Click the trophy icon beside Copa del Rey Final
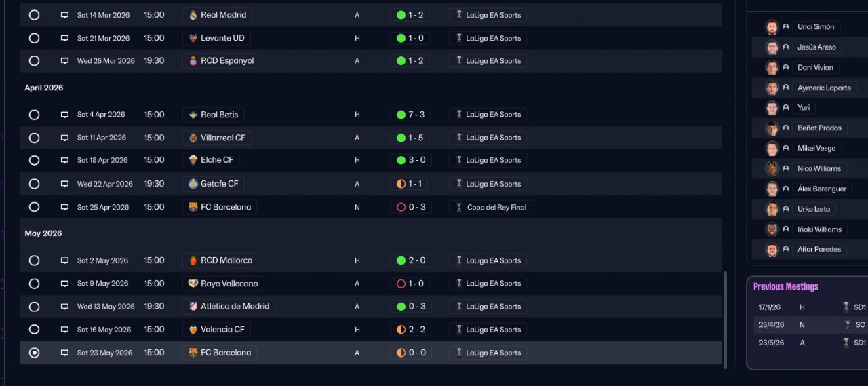 pos(459,207)
